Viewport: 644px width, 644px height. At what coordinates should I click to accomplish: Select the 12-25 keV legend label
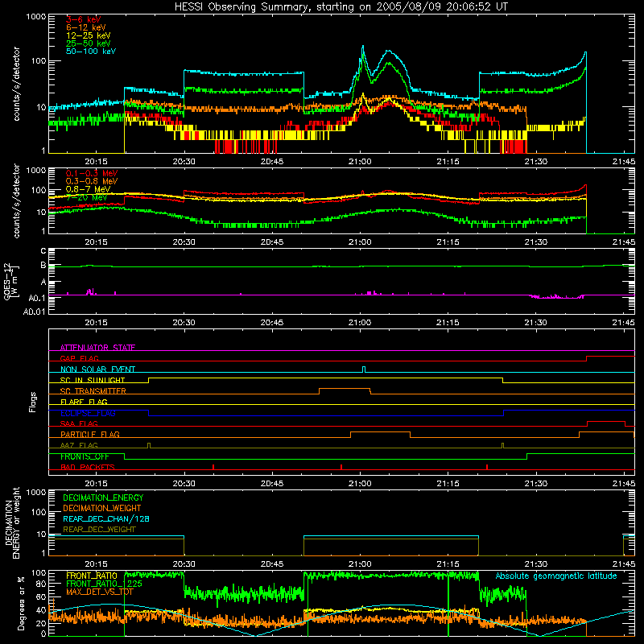tap(89, 35)
